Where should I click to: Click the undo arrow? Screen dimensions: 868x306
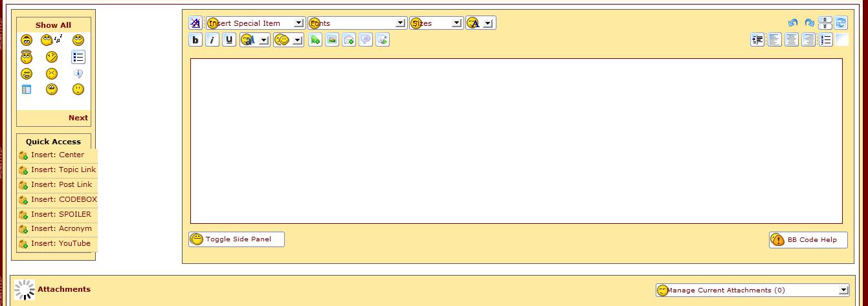click(793, 23)
